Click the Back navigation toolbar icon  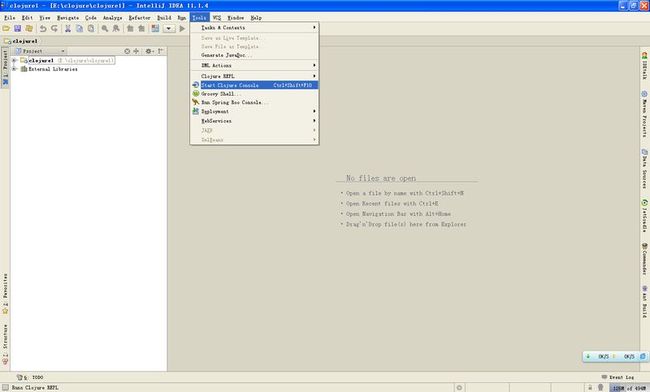click(x=130, y=29)
